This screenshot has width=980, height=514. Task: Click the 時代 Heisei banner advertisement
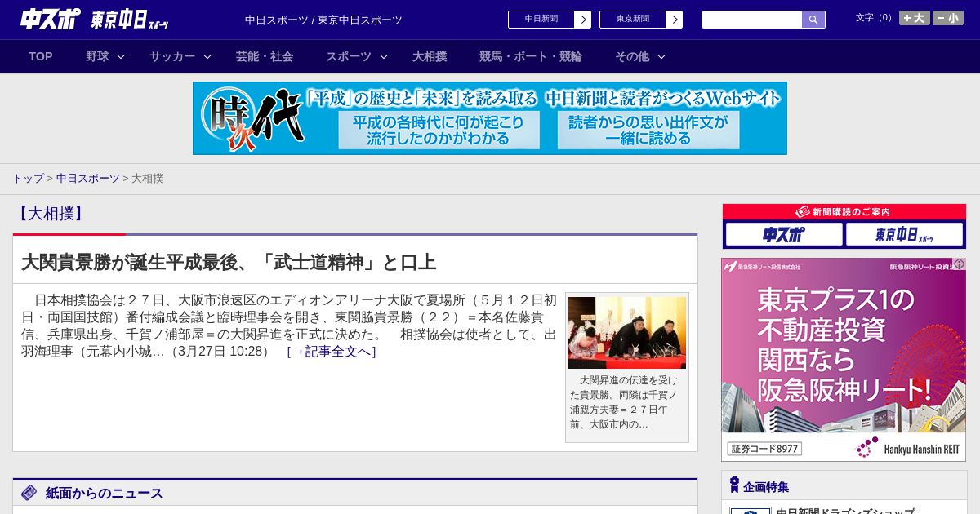click(x=490, y=118)
